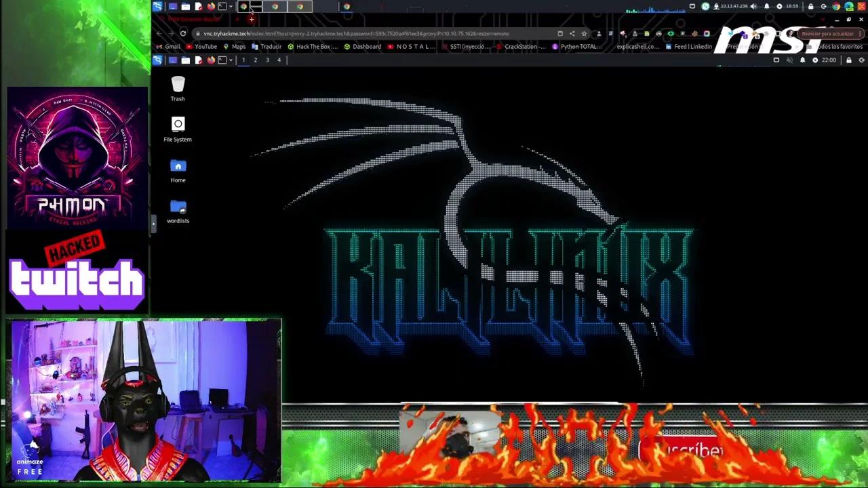Viewport: 868px width, 488px height.
Task: Expand the left side panel handle
Action: point(153,223)
